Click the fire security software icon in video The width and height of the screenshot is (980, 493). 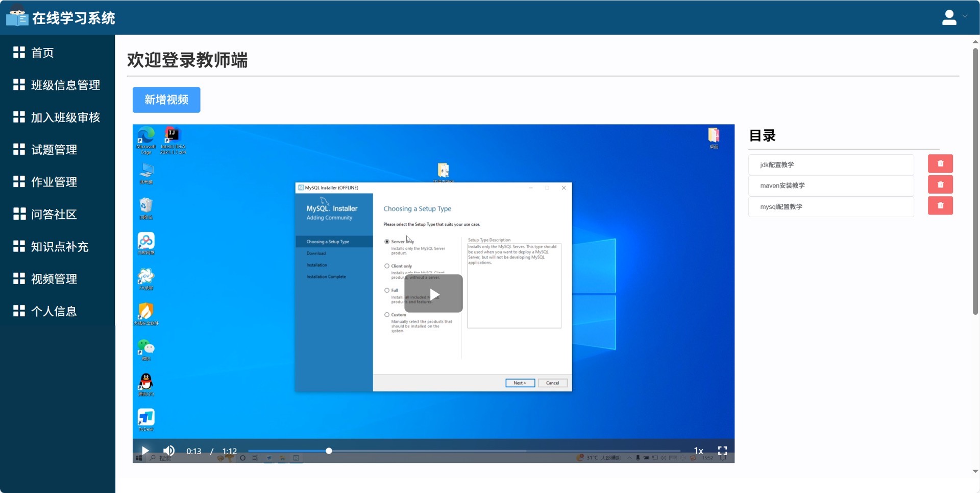(146, 314)
